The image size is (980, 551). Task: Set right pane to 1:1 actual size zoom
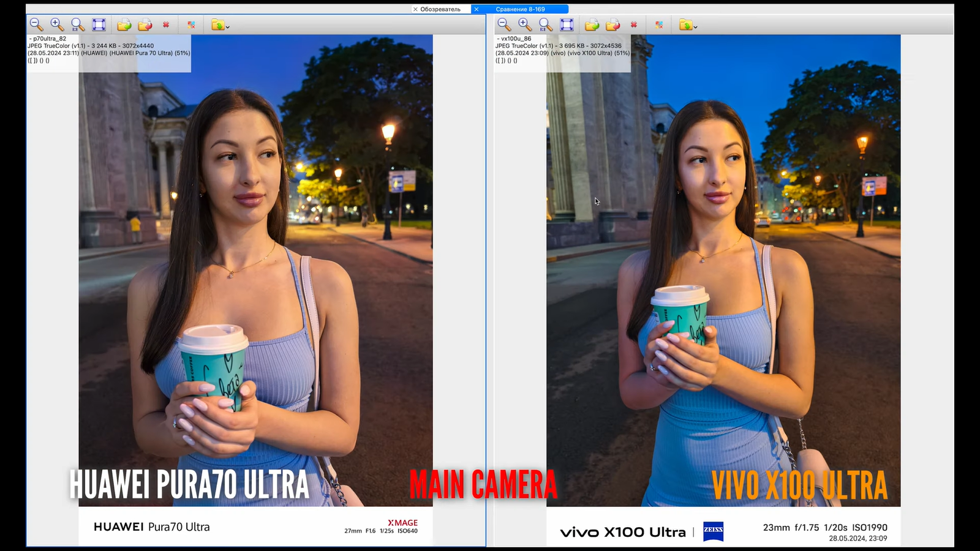click(x=546, y=24)
